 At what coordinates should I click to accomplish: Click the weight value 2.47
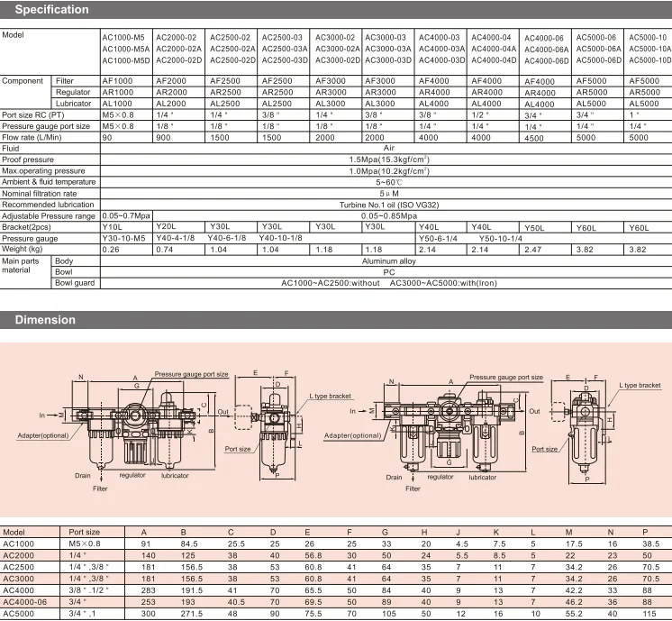coord(532,250)
